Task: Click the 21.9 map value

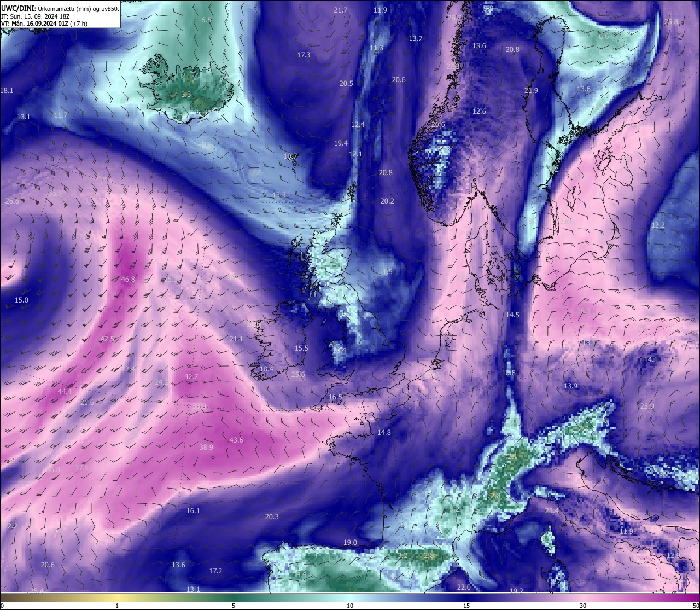Action: pyautogui.click(x=531, y=90)
